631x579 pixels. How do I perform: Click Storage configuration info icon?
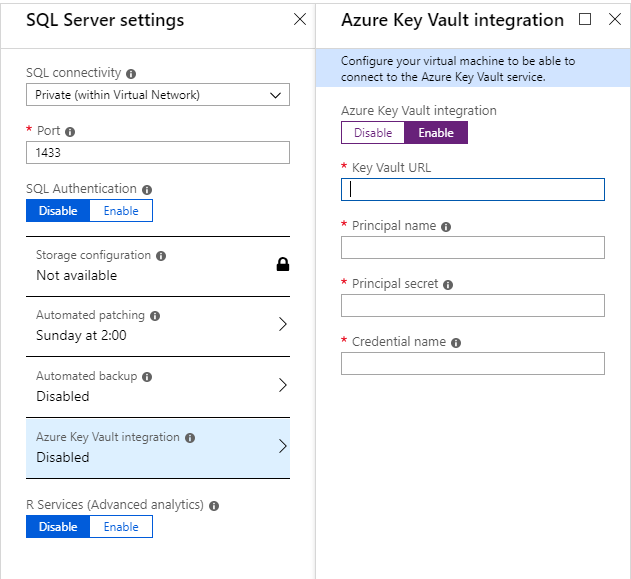click(x=161, y=256)
